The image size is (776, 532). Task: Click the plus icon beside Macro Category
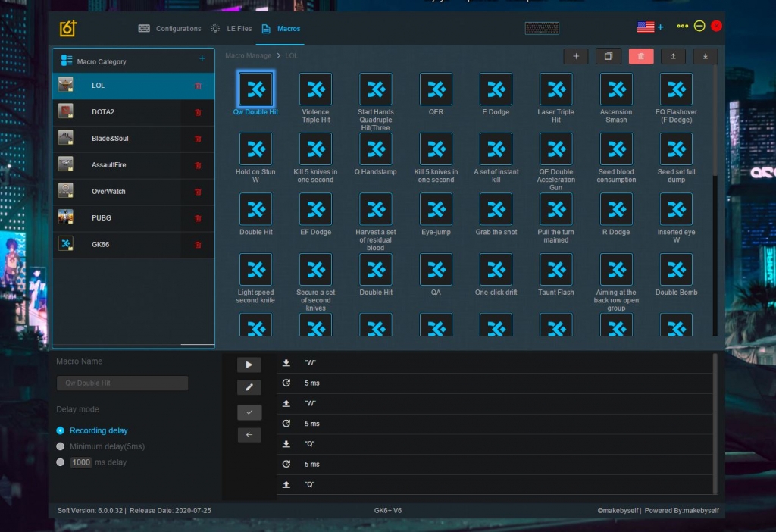pos(202,59)
